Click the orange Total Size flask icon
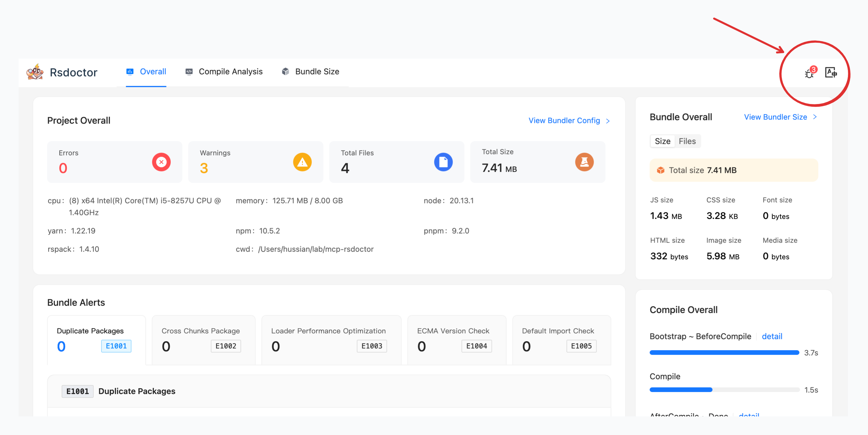This screenshot has height=435, width=868. [584, 162]
